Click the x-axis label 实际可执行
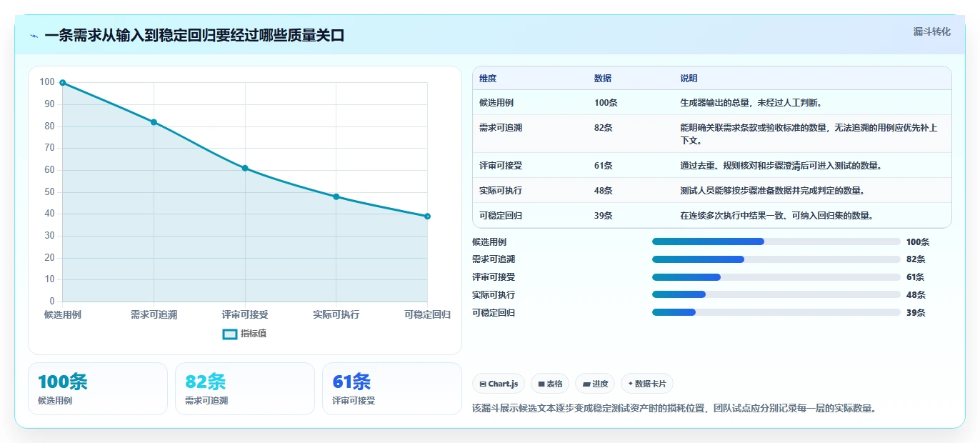Image resolution: width=980 pixels, height=443 pixels. [336, 315]
